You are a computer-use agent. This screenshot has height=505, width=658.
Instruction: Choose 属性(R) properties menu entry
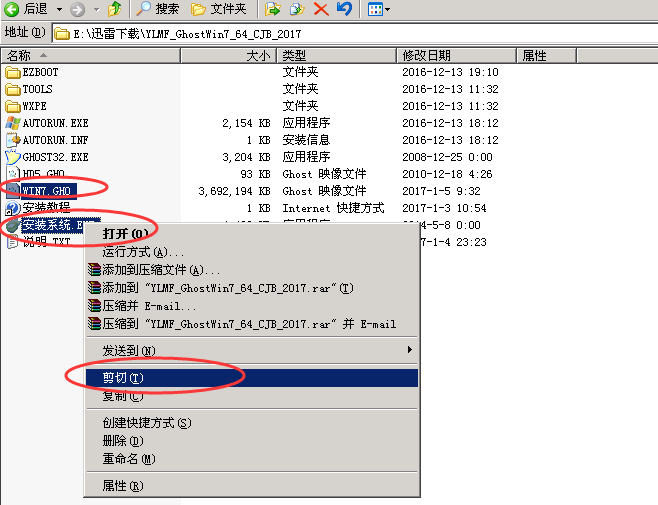pyautogui.click(x=252, y=486)
